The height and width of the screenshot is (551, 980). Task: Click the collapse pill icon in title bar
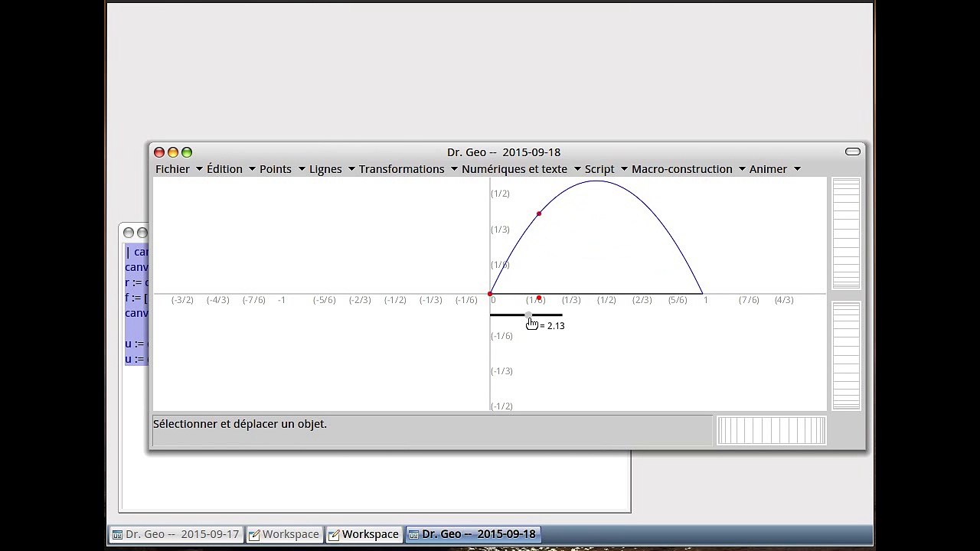pyautogui.click(x=852, y=152)
